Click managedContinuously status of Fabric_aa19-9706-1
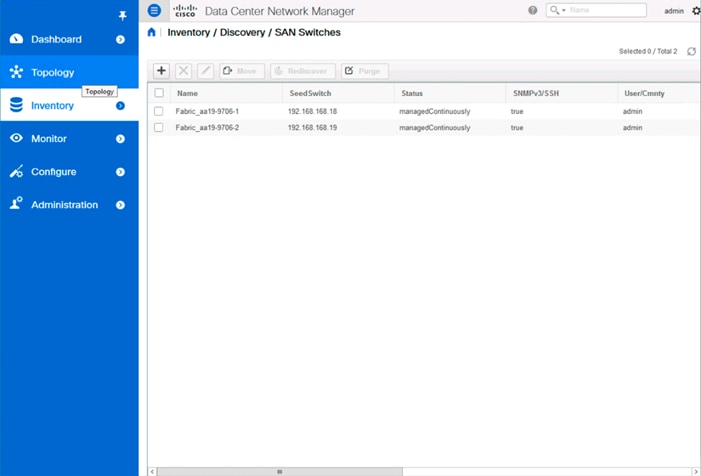 pyautogui.click(x=435, y=111)
